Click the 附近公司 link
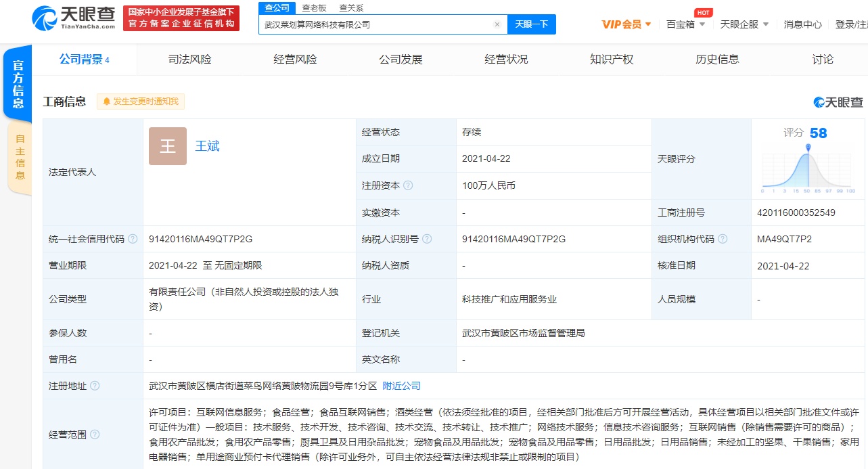The width and height of the screenshot is (868, 469). pyautogui.click(x=401, y=386)
